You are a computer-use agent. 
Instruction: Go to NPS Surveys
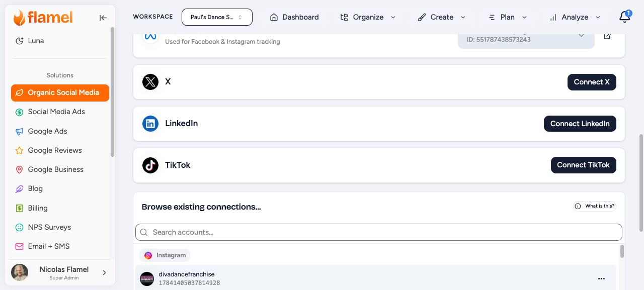[x=60, y=227]
